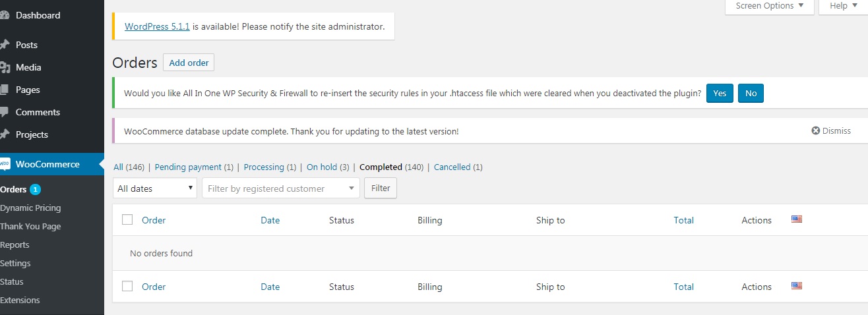Click the WooCommerce logo icon

point(5,165)
